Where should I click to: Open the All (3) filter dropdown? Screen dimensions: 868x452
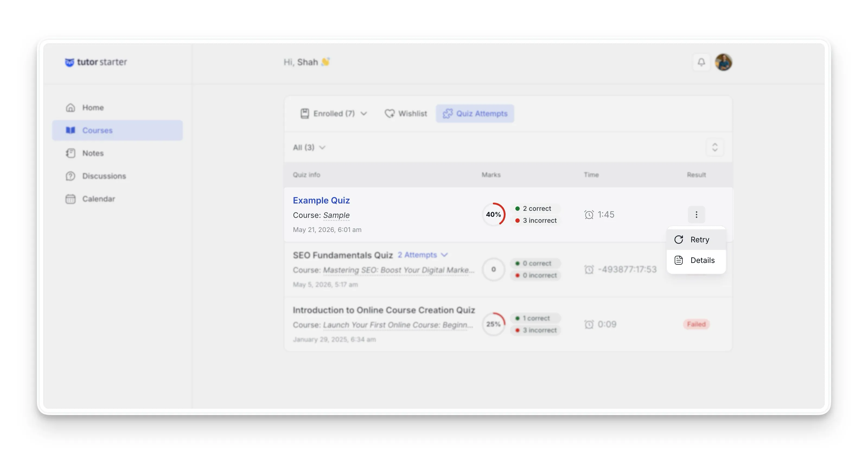coord(309,147)
